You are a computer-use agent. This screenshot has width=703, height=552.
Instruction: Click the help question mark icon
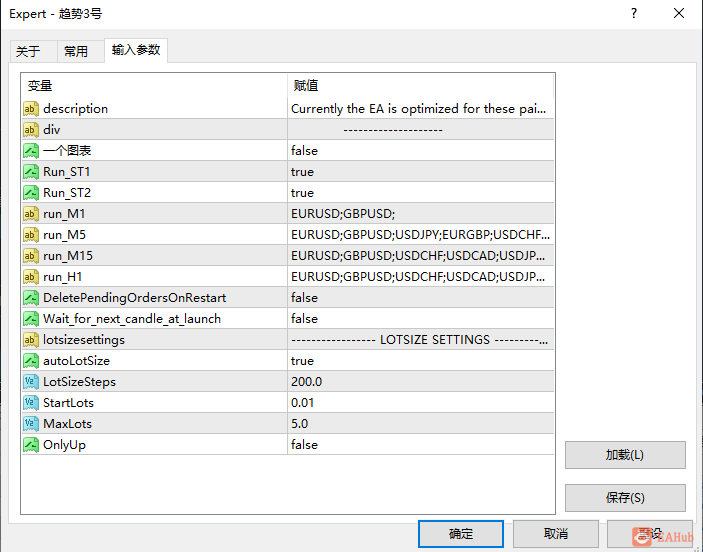point(634,13)
